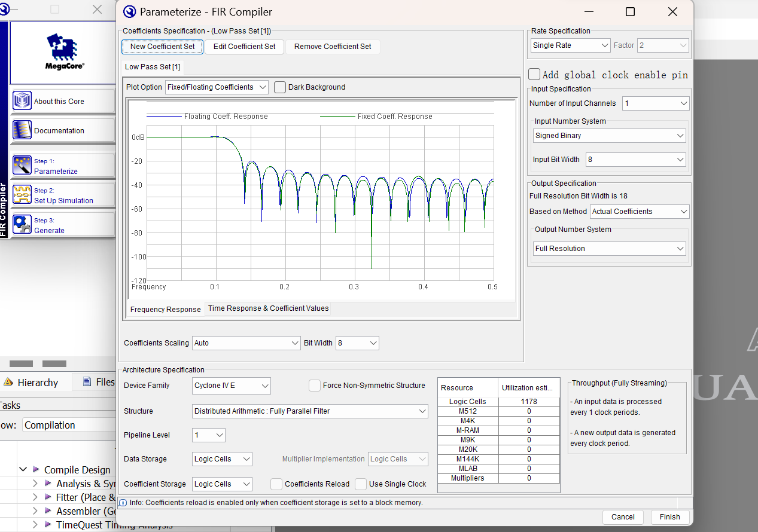758x532 pixels.
Task: Click the TimeQuest Timing Analysis task row
Action: point(114,525)
